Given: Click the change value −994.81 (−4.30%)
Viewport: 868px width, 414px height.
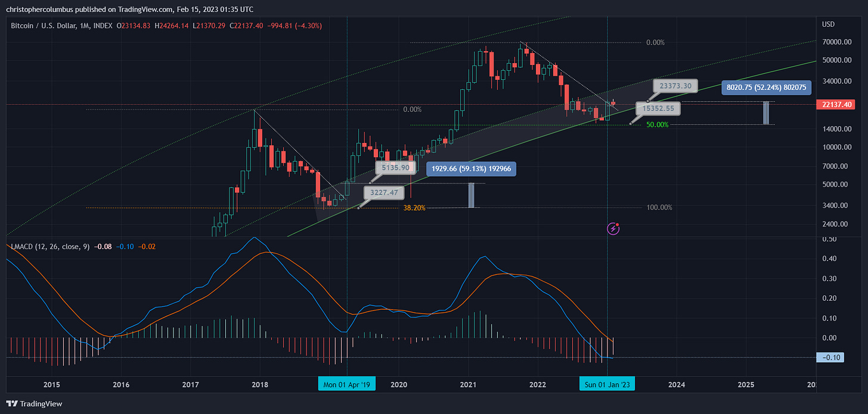Looking at the screenshot, I should [x=294, y=24].
